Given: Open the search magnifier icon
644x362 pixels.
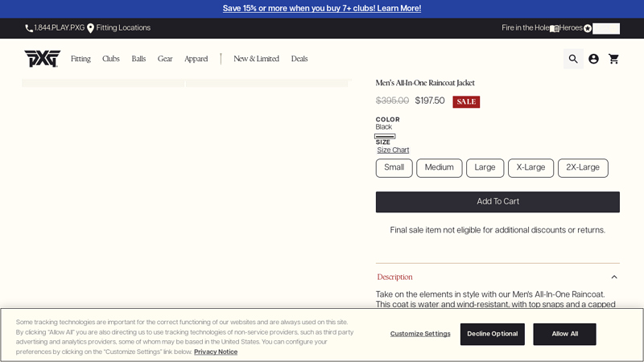Looking at the screenshot, I should [x=573, y=59].
